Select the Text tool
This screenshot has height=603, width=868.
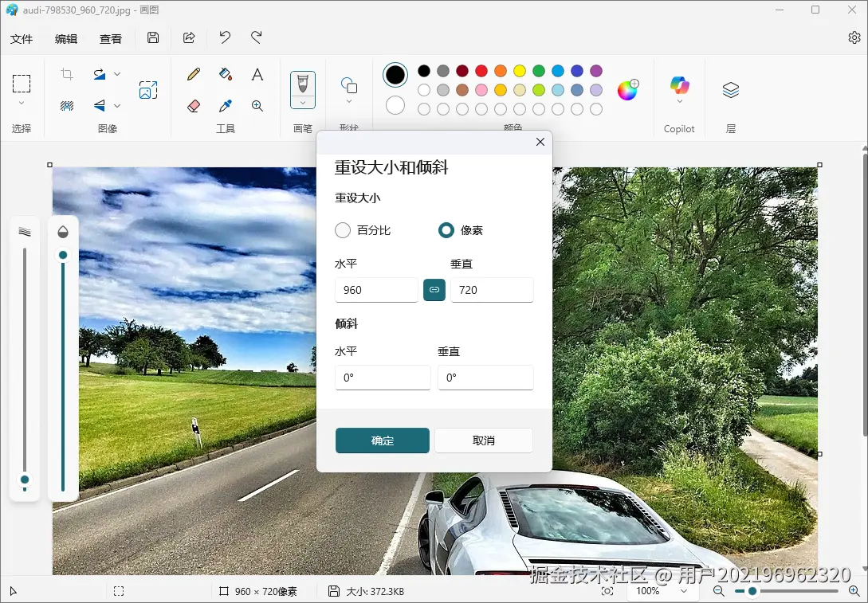[x=257, y=74]
